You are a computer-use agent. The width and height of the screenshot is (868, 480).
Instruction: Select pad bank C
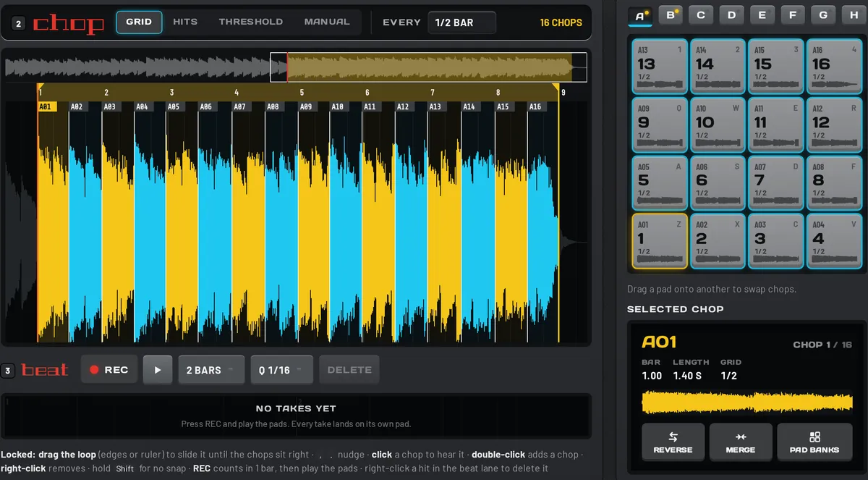[x=702, y=15]
